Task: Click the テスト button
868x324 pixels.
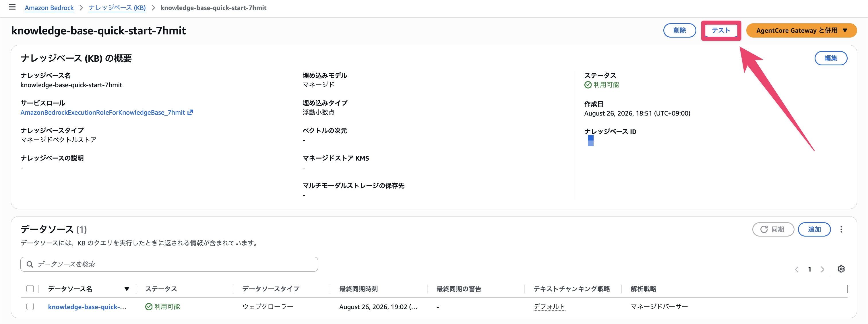Action: pyautogui.click(x=721, y=30)
